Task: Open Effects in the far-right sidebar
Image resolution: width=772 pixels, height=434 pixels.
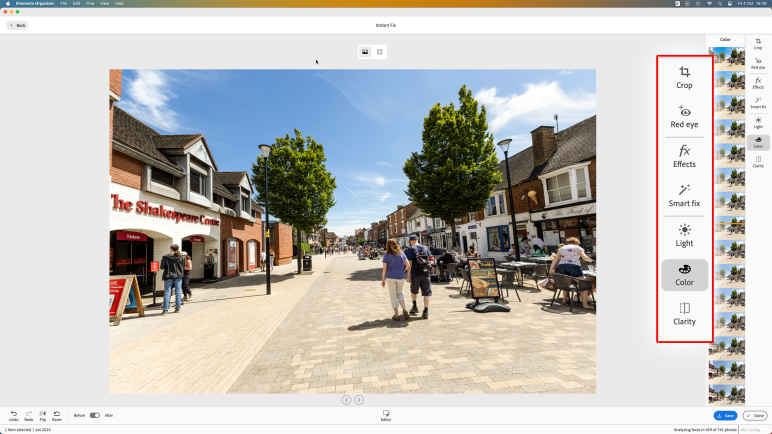Action: (x=757, y=84)
